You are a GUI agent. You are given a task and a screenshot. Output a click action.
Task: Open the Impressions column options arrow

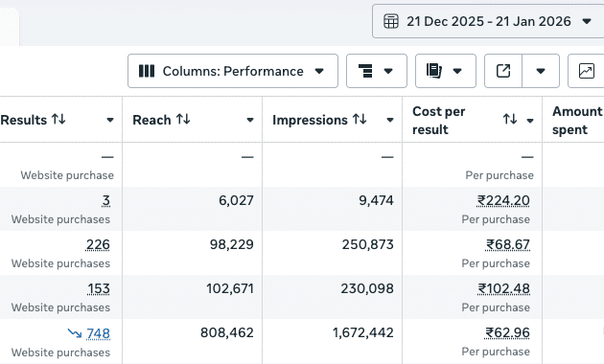(x=390, y=120)
